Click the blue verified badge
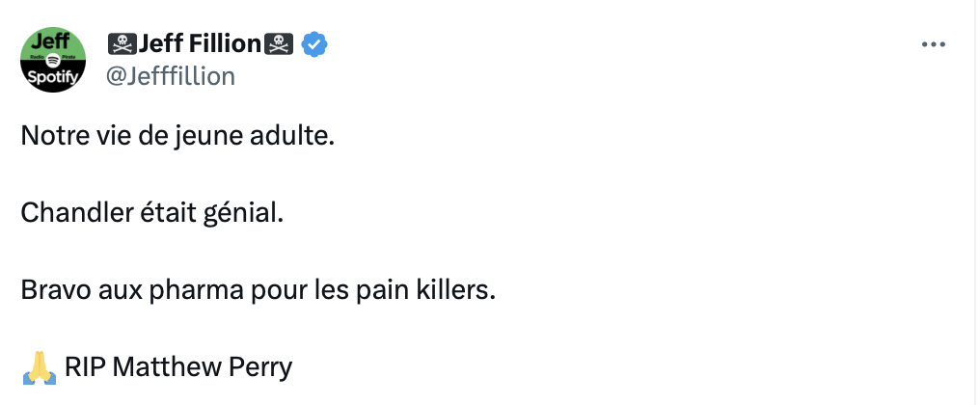This screenshot has height=405, width=980. (x=315, y=44)
